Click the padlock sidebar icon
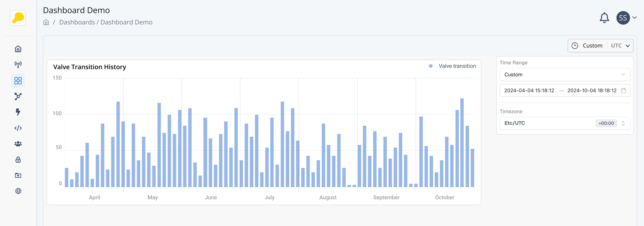The image size is (644, 226). [18, 160]
